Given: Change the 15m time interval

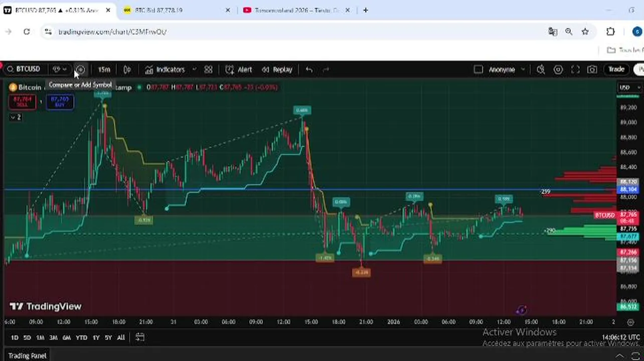Looking at the screenshot, I should pos(104,70).
